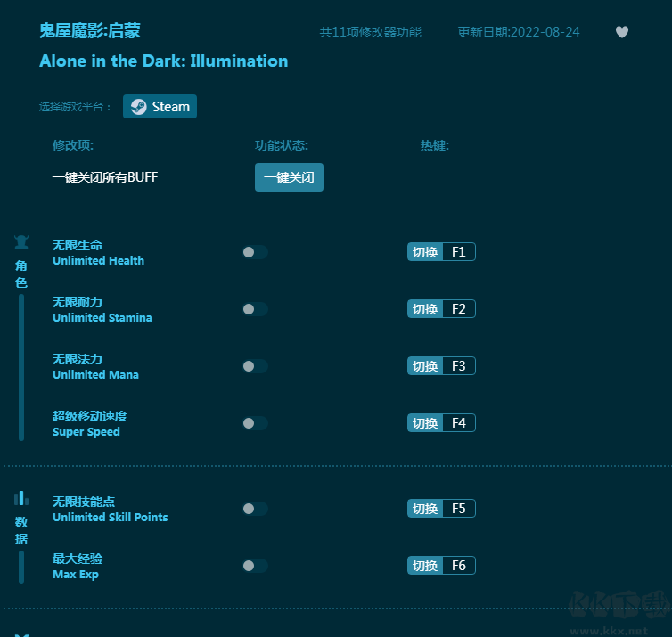Screen dimensions: 672x637
Task: Toggle Unlimited Health switch
Action: coord(254,252)
